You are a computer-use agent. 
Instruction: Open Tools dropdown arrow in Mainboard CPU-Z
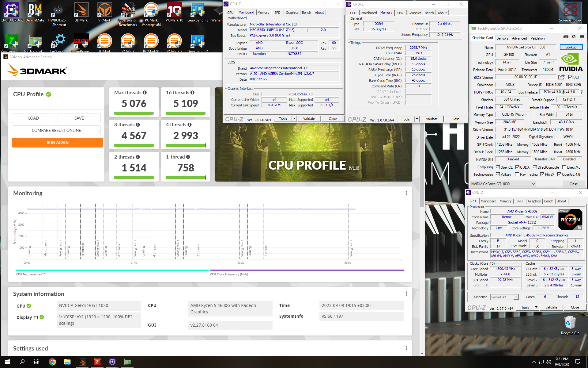pos(294,119)
